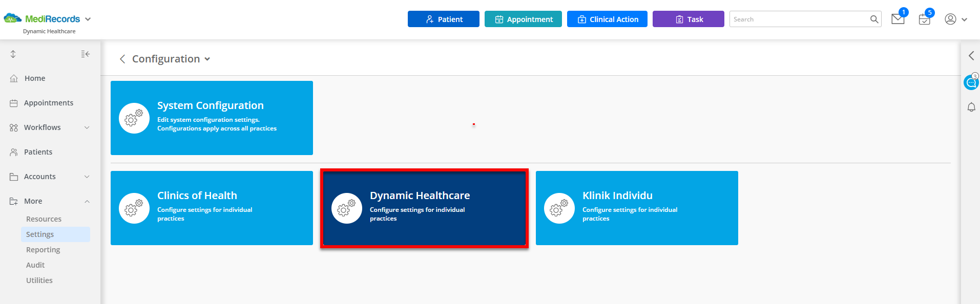Screen dimensions: 980x304
Task: Click the search magnifier icon
Action: 874,19
